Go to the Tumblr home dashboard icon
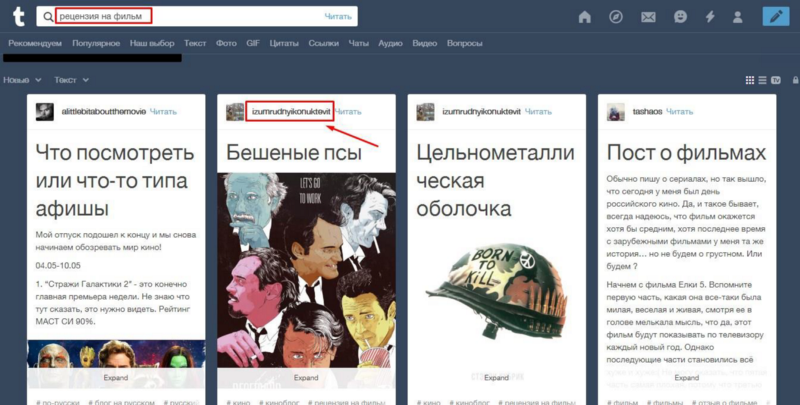800x405 pixels. coord(585,17)
